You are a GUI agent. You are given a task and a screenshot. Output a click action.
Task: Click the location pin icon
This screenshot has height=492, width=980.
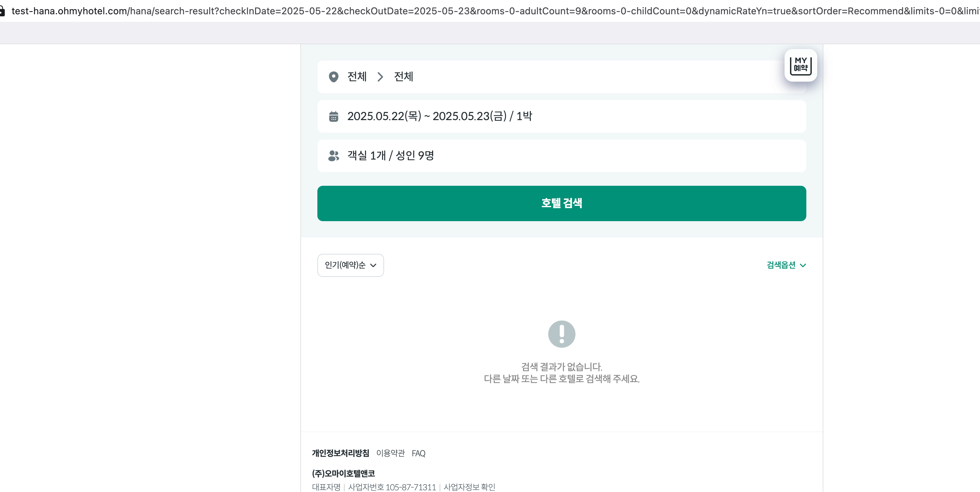333,77
